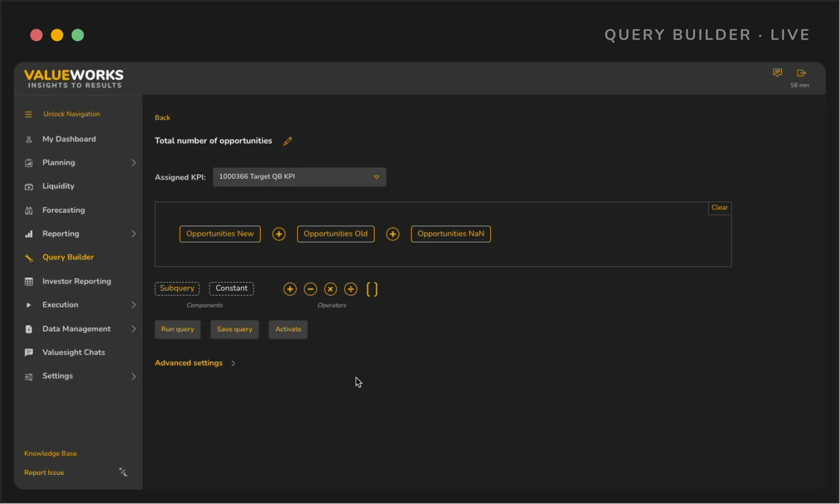Open the Assigned KPI dropdown
840x504 pixels.
299,177
